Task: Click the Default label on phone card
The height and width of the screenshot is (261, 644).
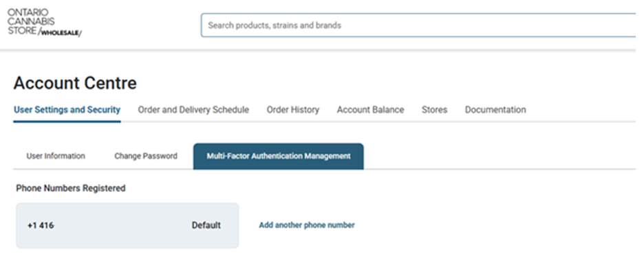Action: pyautogui.click(x=206, y=225)
